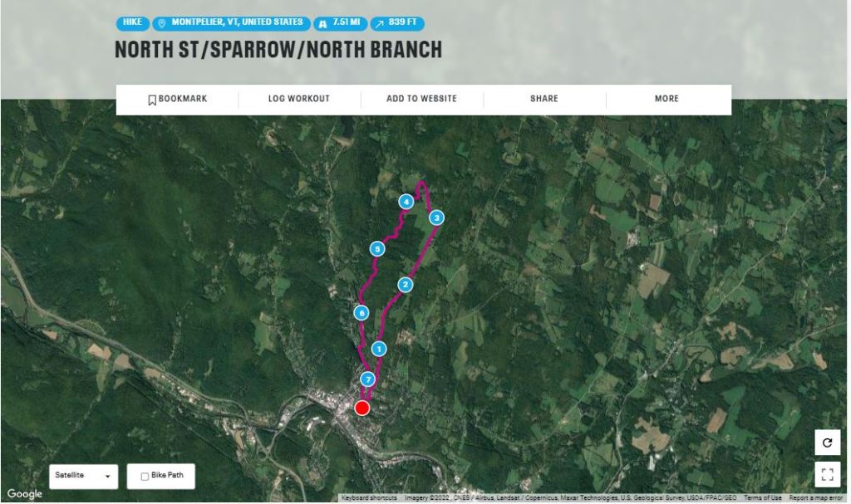The width and height of the screenshot is (851, 504).
Task: Open Terms of Use link
Action: [x=762, y=498]
